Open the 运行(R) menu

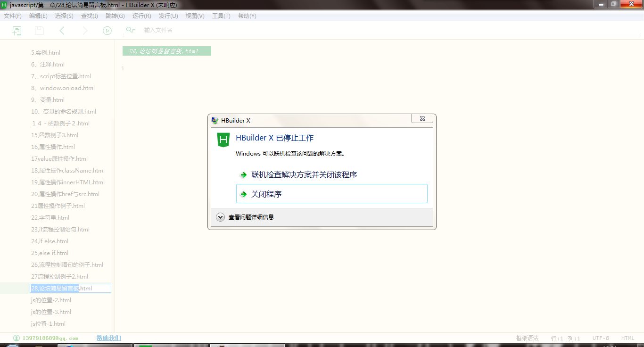142,16
